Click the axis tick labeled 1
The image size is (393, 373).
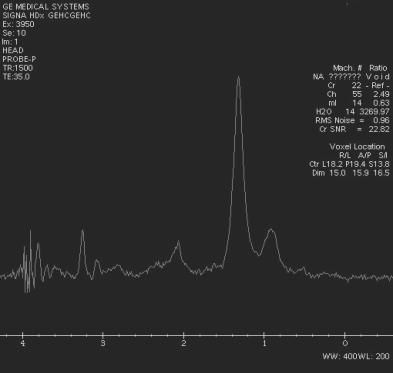(264, 343)
